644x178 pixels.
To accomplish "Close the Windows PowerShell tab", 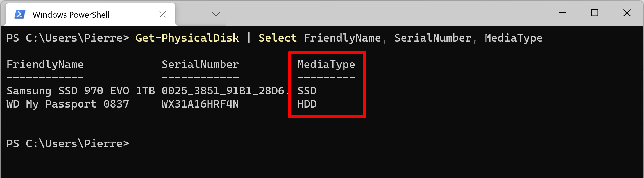I will [163, 14].
